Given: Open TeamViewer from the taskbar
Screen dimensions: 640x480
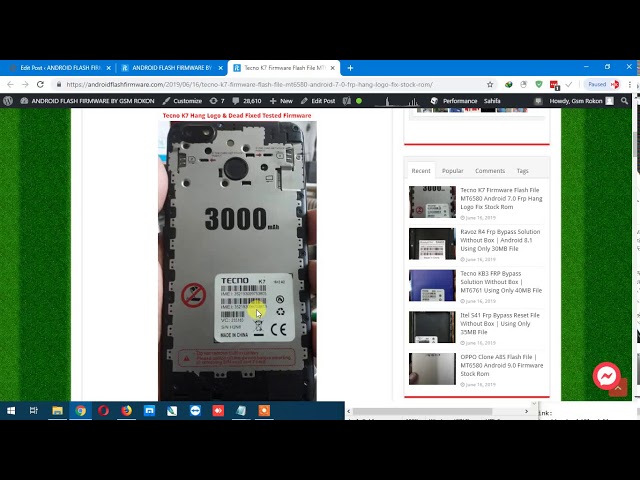Looking at the screenshot, I should click(195, 411).
